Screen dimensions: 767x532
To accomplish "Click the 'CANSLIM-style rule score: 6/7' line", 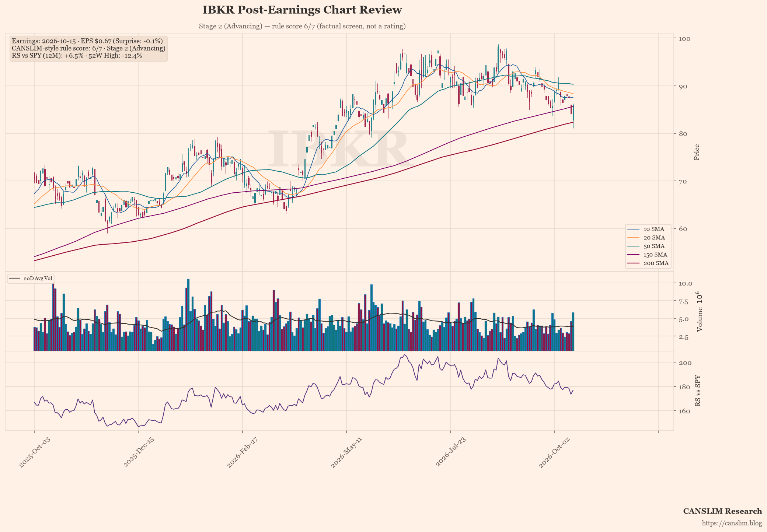I will (x=88, y=48).
